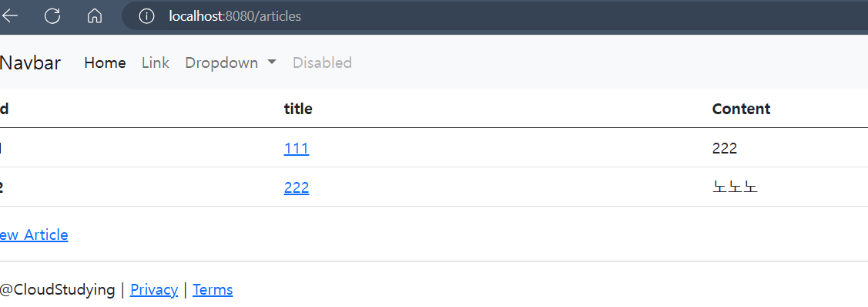Select the Home item in the navbar

point(106,63)
